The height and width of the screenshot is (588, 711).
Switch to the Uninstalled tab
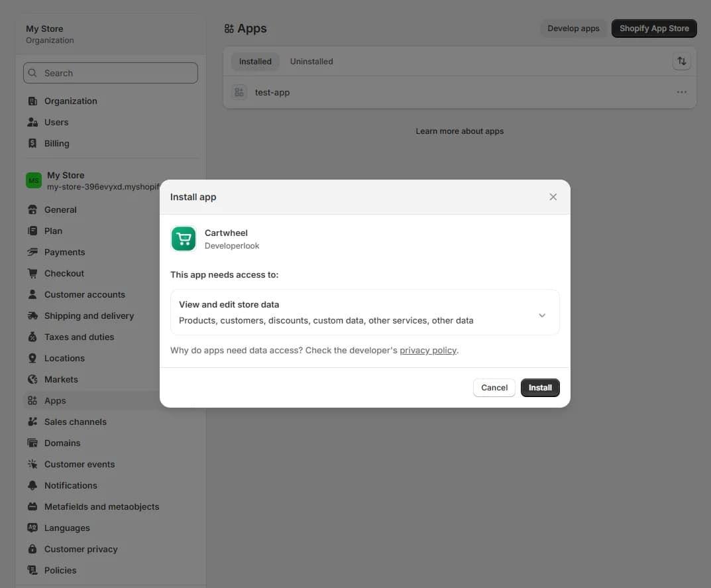(x=311, y=61)
